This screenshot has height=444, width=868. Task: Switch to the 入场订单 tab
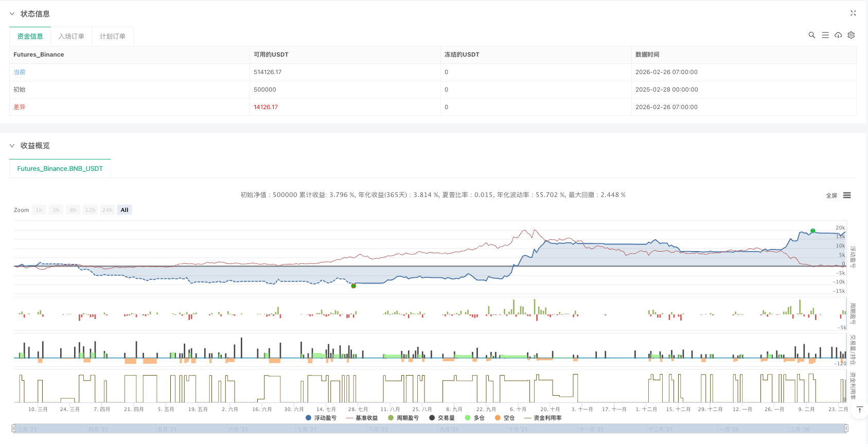pos(71,37)
